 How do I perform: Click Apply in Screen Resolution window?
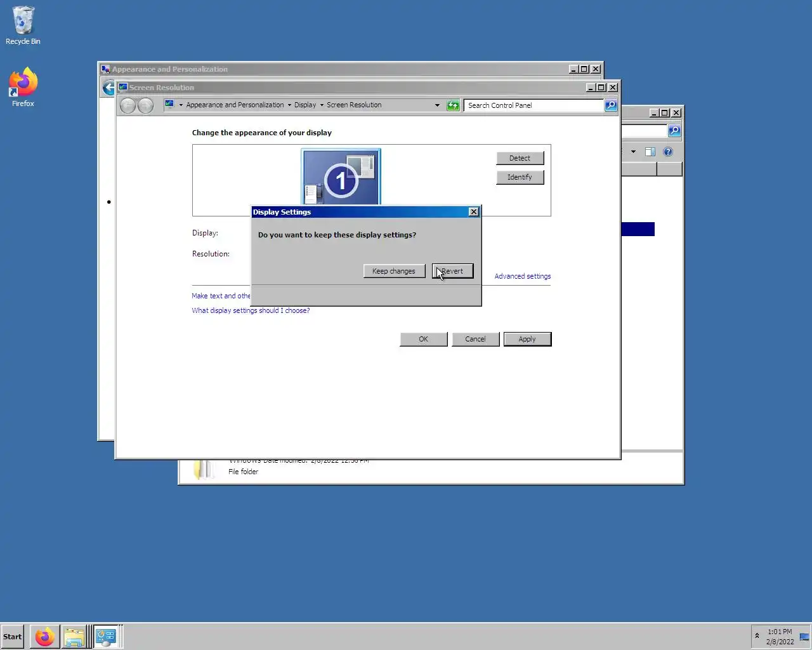527,339
